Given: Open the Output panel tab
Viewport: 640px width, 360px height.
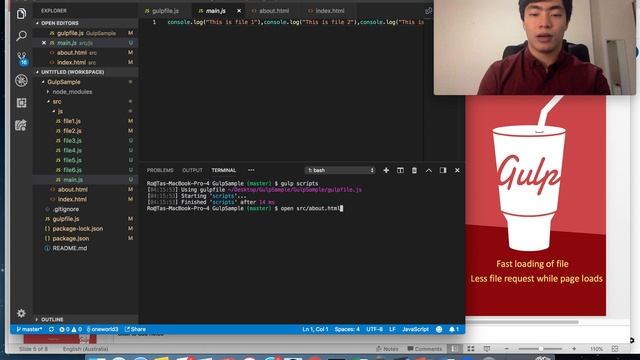Looking at the screenshot, I should click(x=192, y=170).
